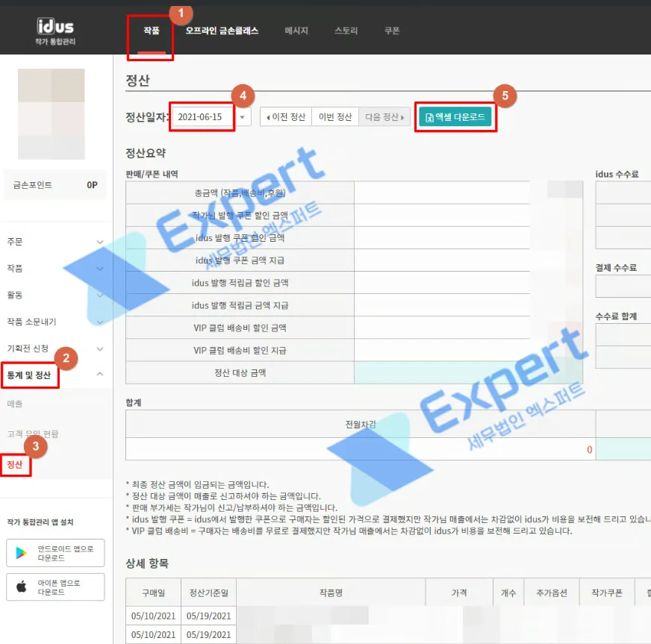Go to 이전 정산 period

point(286,117)
